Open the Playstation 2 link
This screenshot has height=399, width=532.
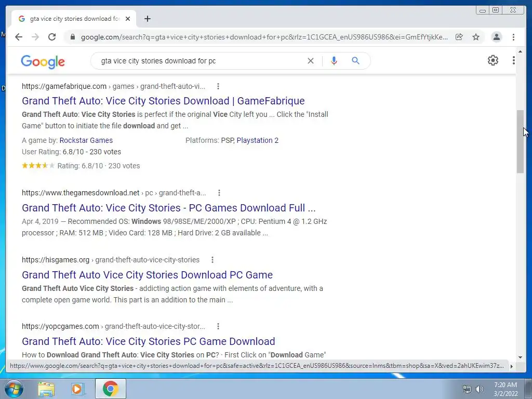[258, 140]
